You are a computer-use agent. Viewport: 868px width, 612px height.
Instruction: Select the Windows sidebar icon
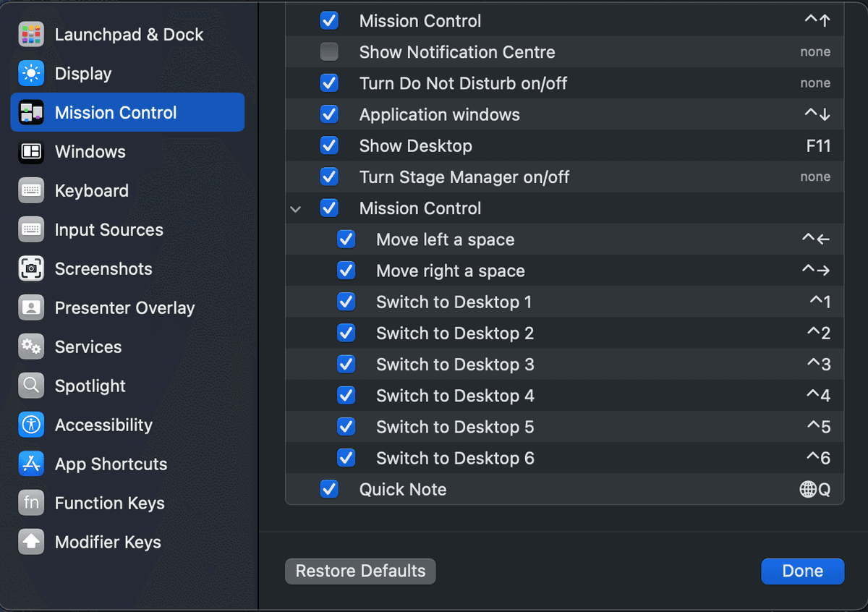click(31, 152)
